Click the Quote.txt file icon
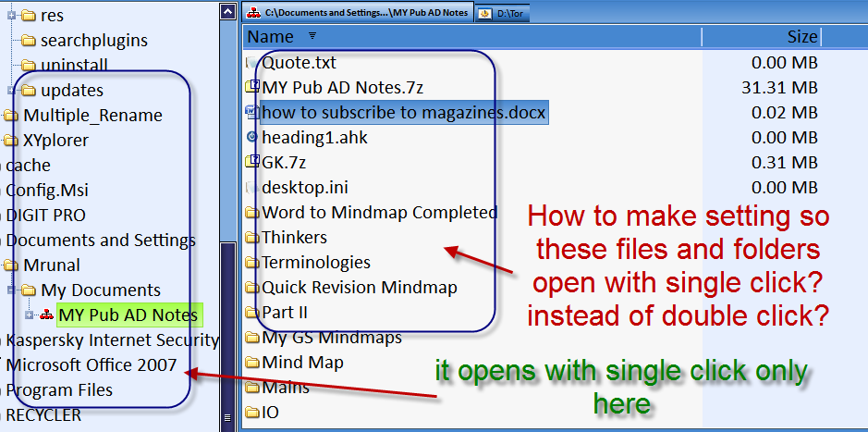Screen dimensions: 868x432 coord(253,63)
